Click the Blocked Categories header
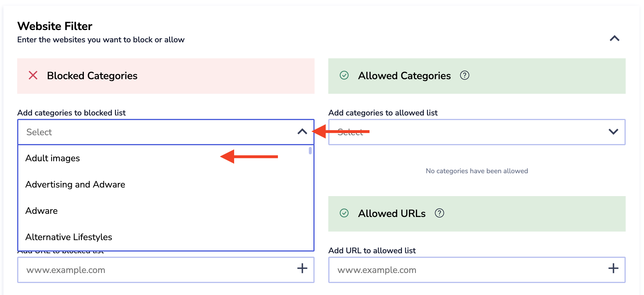The image size is (644, 295). tap(92, 76)
